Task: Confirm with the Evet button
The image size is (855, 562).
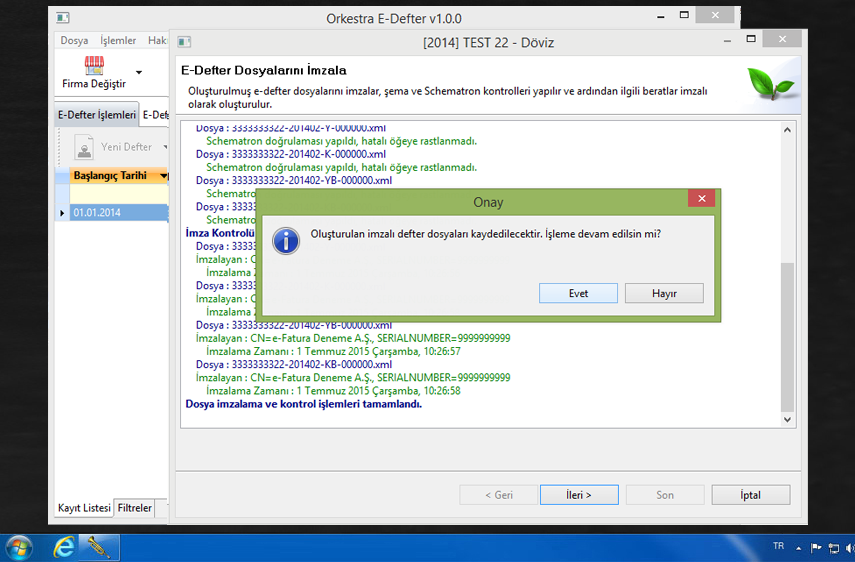Action: (x=578, y=294)
